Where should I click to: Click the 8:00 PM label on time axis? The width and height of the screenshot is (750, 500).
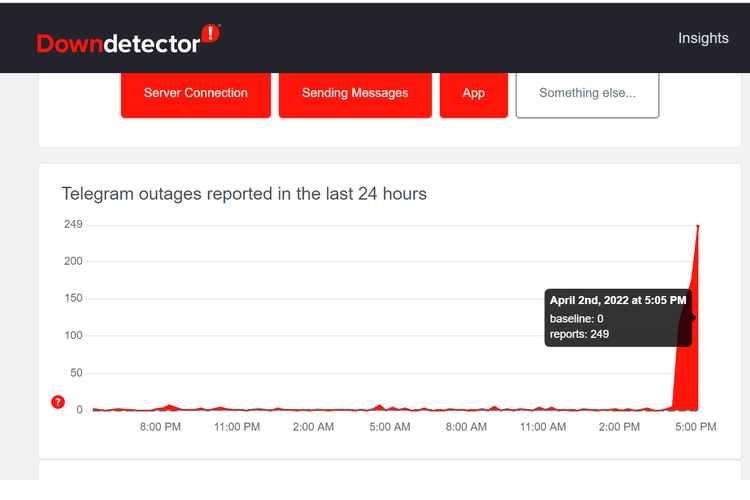coord(160,427)
